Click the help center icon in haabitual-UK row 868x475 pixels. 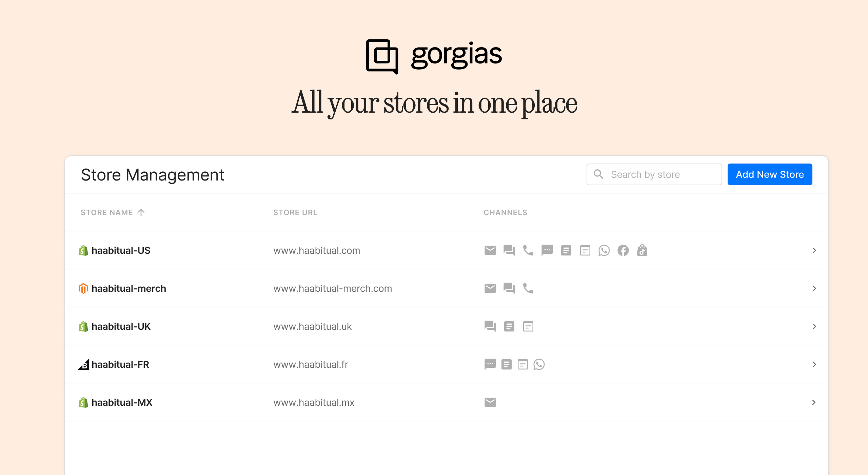[509, 326]
